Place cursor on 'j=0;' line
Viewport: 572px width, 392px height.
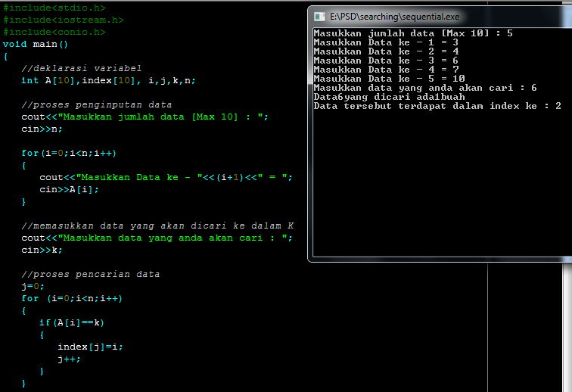coord(33,287)
